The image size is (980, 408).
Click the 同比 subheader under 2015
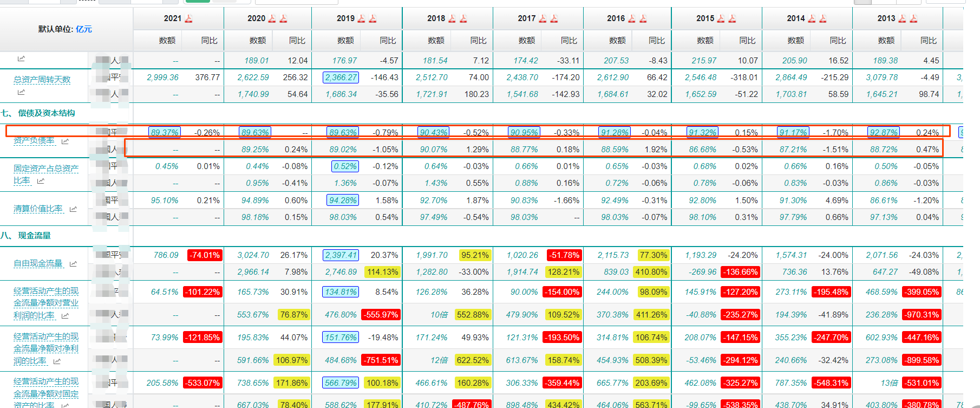(x=747, y=41)
